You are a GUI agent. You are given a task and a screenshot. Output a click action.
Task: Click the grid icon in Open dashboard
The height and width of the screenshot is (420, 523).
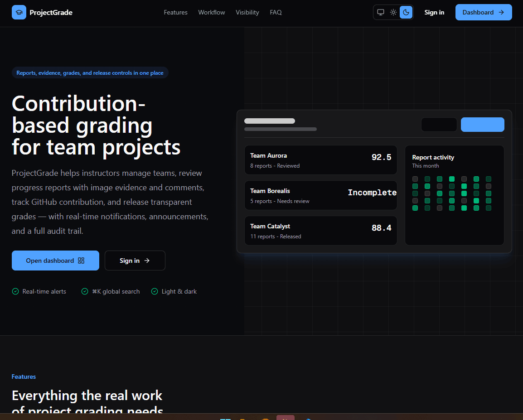[81, 261]
